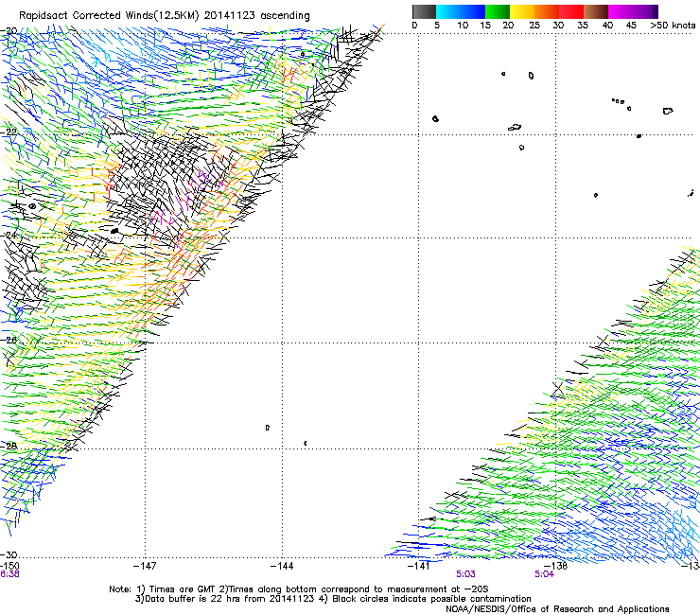700x615 pixels.
Task: Click the "Data buffer is 22 hrs" note line
Action: [x=333, y=599]
